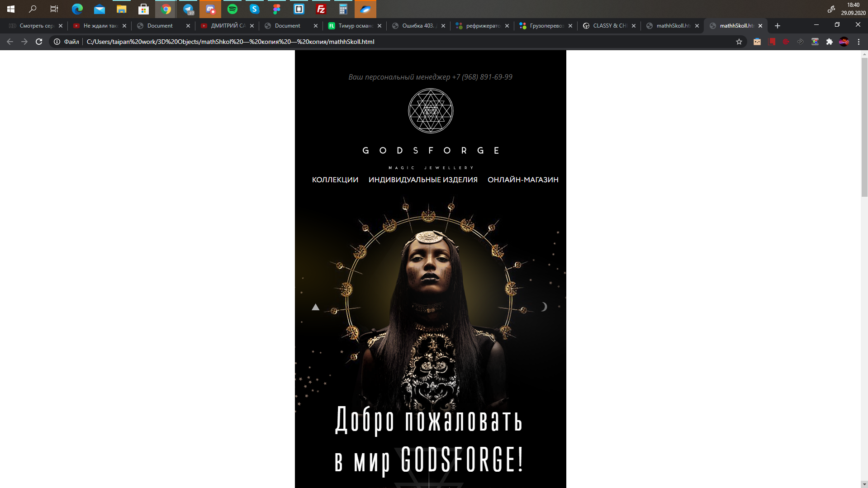The width and height of the screenshot is (868, 488).
Task: Open Task View on the taskbar
Action: pos(54,9)
